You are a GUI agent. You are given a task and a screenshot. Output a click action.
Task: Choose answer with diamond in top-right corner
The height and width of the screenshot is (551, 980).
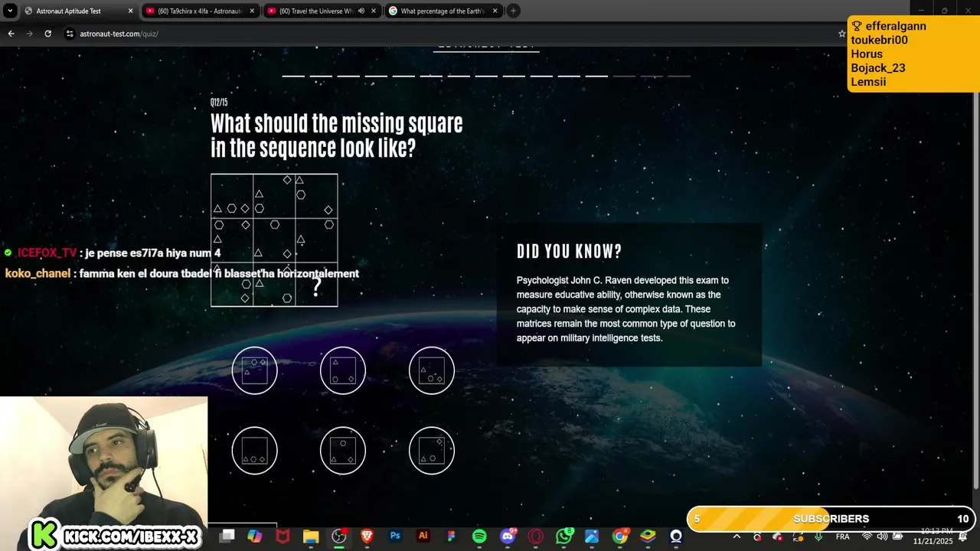coord(432,450)
